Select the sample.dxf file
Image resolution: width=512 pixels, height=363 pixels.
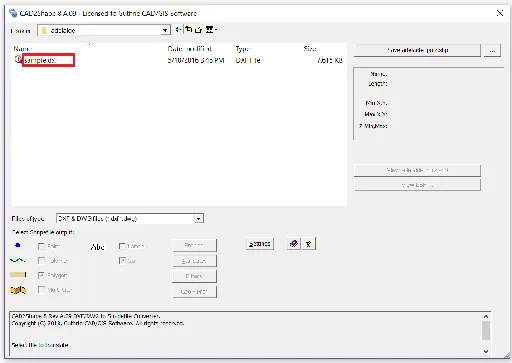point(40,60)
